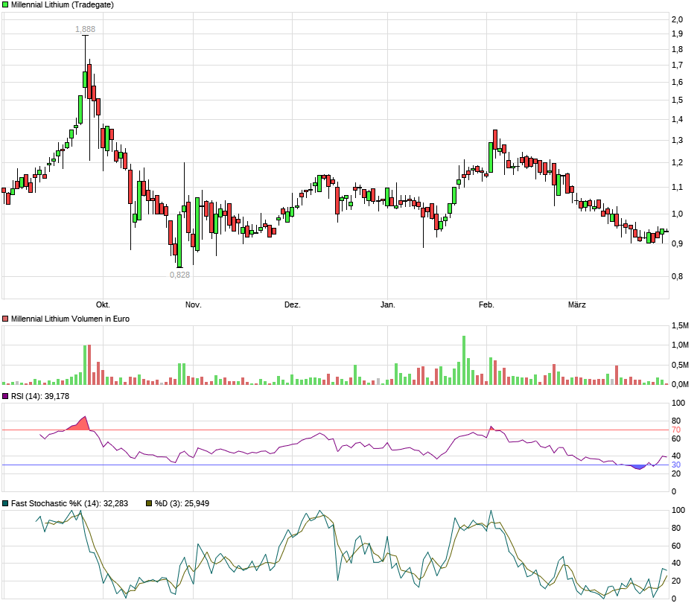Screen dimensions: 700x606
Task: Click the purple RSI legend square
Action: (x=5, y=396)
